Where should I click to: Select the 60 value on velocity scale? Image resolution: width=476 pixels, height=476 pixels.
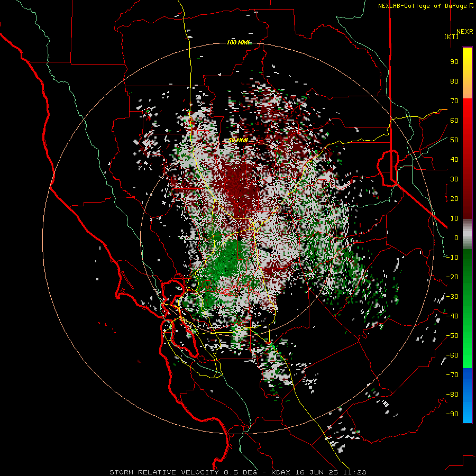tap(454, 120)
